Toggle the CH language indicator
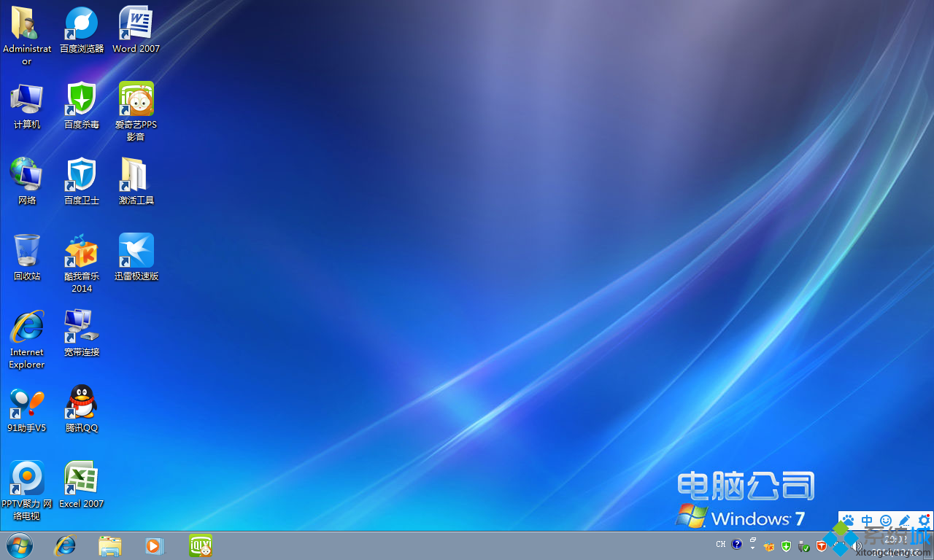Viewport: 934px width, 560px height. [720, 544]
